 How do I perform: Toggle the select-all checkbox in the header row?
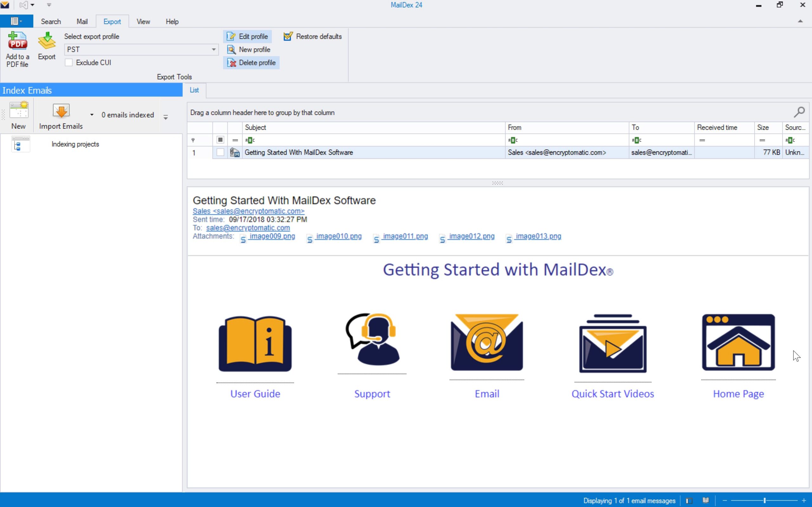220,140
